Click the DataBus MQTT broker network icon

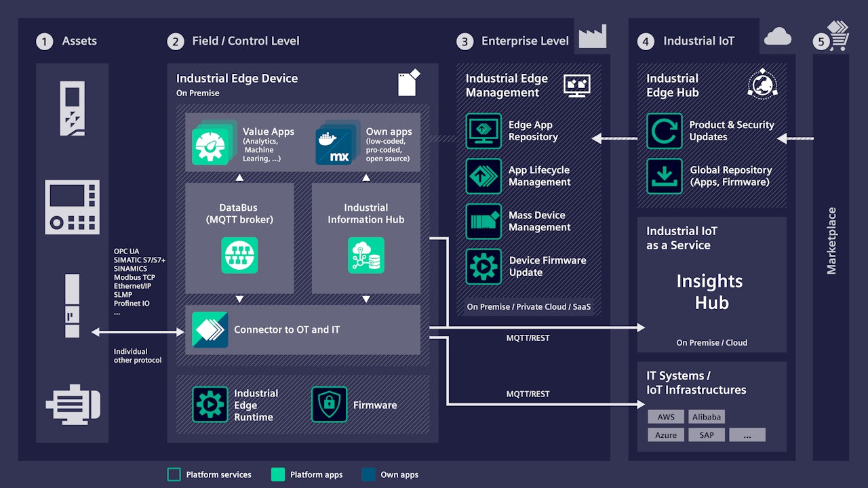tap(239, 255)
